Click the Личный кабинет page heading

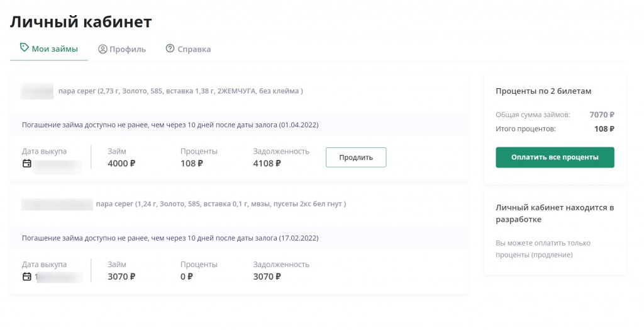(81, 21)
